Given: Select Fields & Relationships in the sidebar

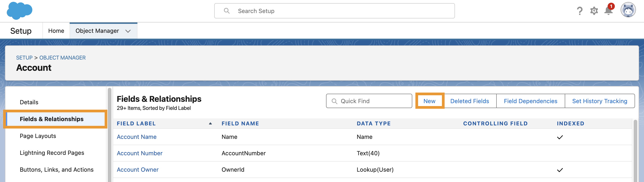Looking at the screenshot, I should click(x=55, y=119).
